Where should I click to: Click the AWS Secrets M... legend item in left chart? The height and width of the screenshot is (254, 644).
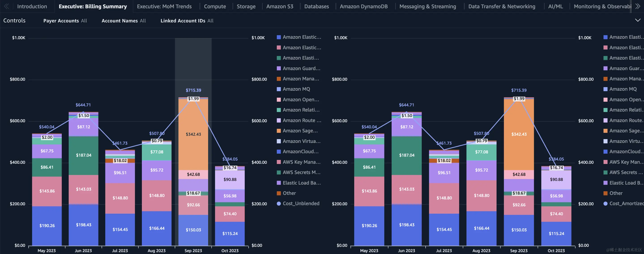(301, 172)
